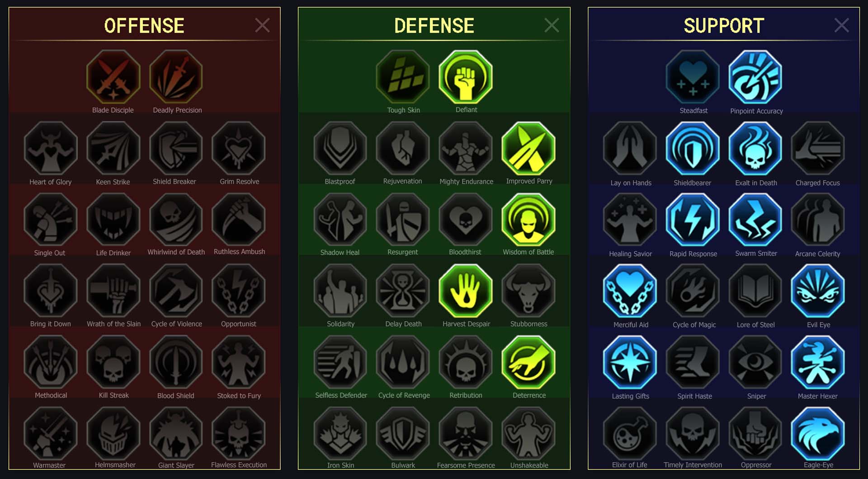Choose the Evil Eye mastery icon
Image resolution: width=868 pixels, height=479 pixels.
click(818, 291)
